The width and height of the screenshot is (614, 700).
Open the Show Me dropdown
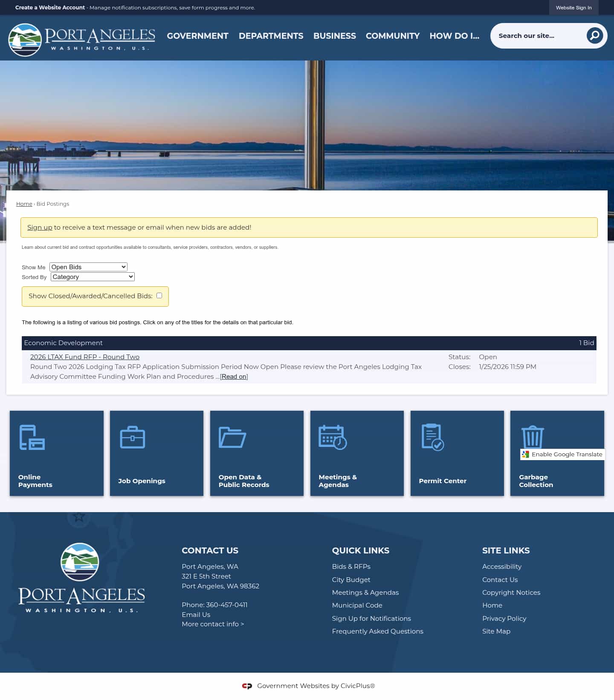(88, 267)
